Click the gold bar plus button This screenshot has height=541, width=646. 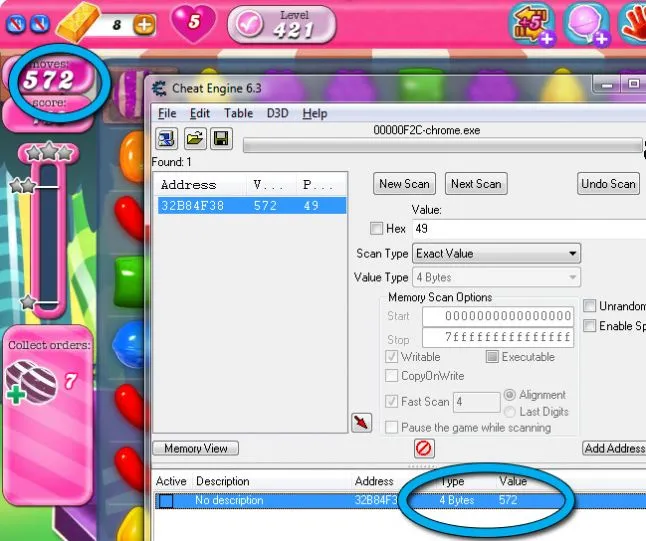[144, 25]
